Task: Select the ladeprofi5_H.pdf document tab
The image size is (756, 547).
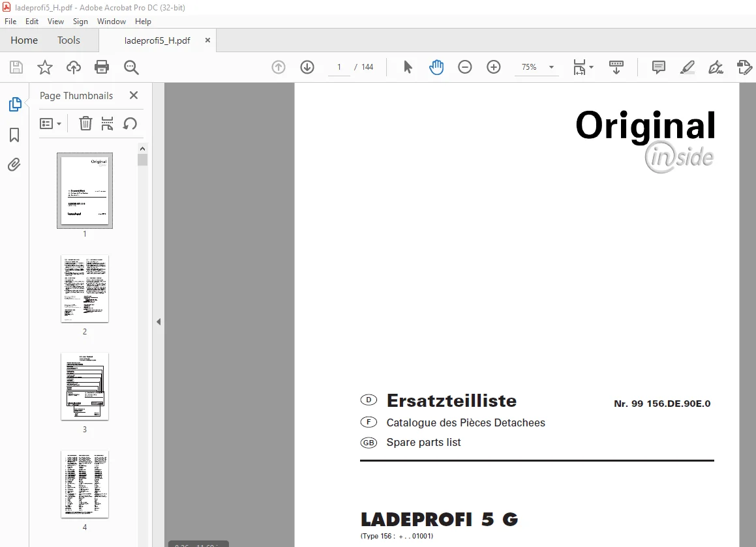Action: click(157, 40)
